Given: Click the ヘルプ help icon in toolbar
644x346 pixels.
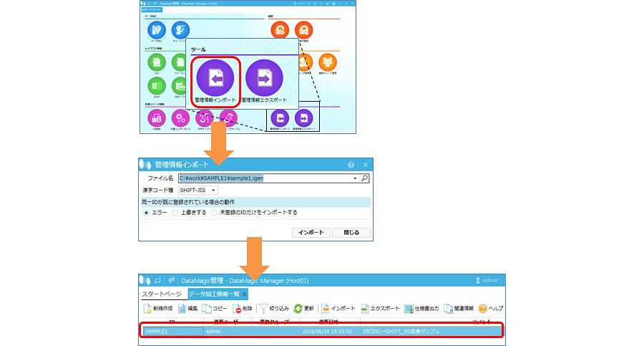Looking at the screenshot, I should (483, 308).
